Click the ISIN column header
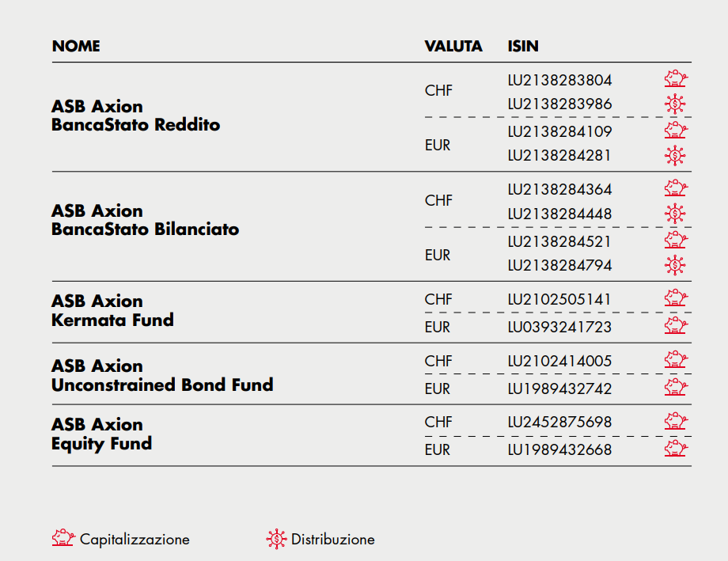Image resolution: width=728 pixels, height=561 pixels. (523, 46)
